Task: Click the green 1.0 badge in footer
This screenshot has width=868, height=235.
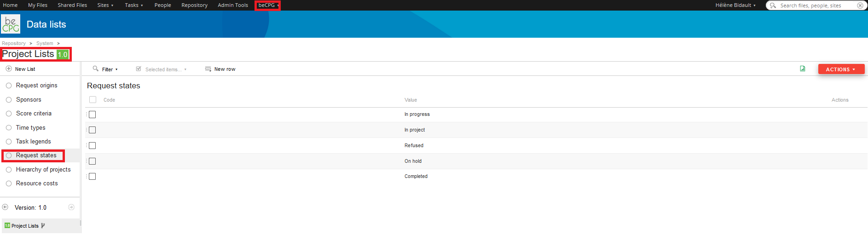Action: 7,225
